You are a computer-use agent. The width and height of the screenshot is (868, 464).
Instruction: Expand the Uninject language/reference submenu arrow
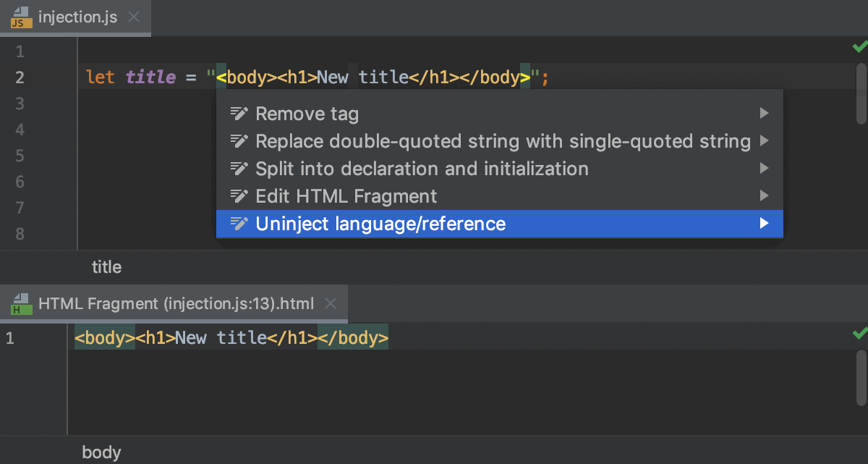coord(765,224)
